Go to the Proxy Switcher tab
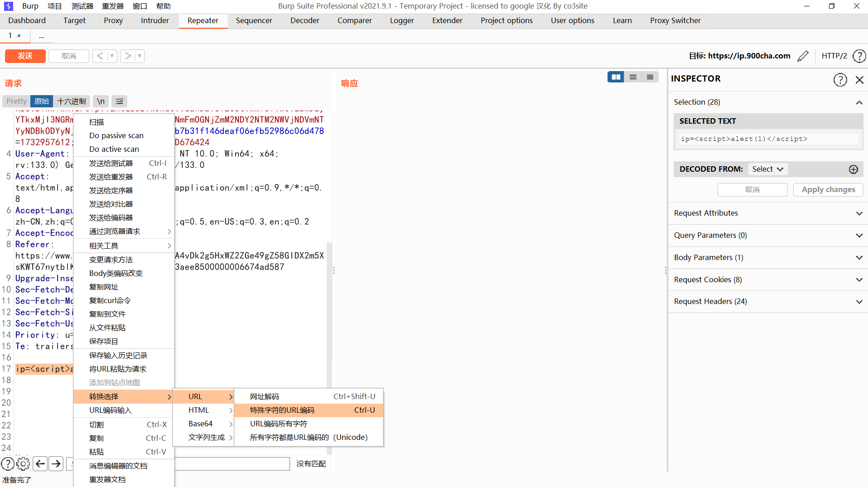868x487 pixels. coord(675,20)
